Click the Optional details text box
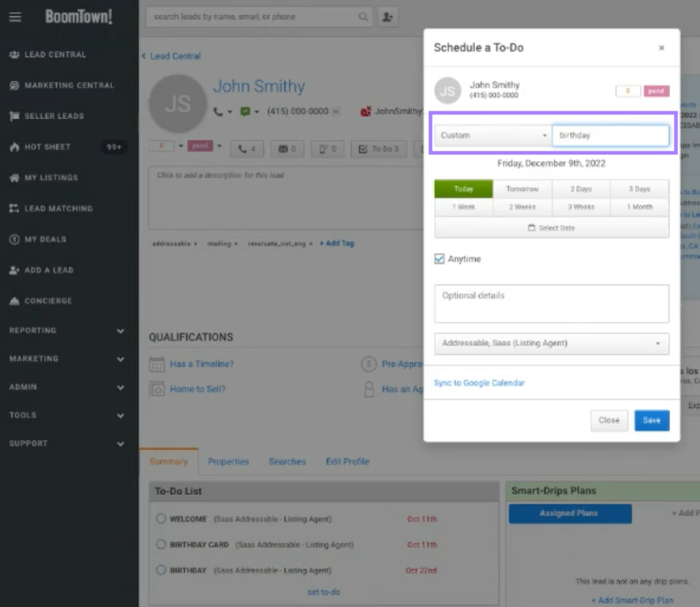This screenshot has height=607, width=700. click(x=552, y=303)
